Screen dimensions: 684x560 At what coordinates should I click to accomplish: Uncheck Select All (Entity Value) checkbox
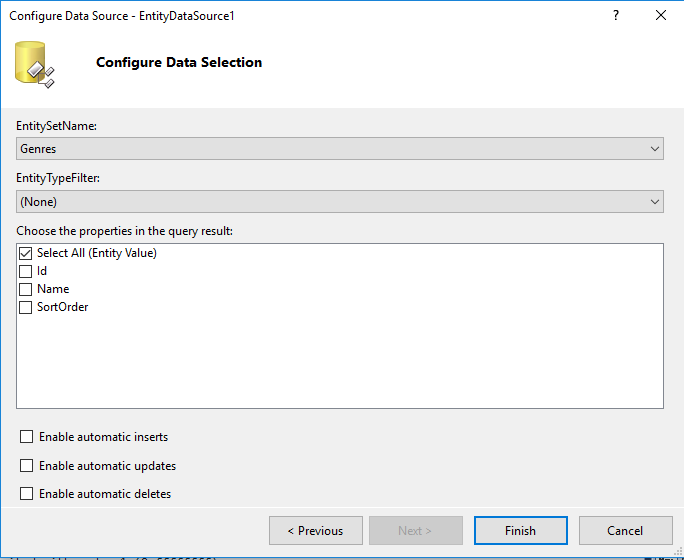pos(26,253)
